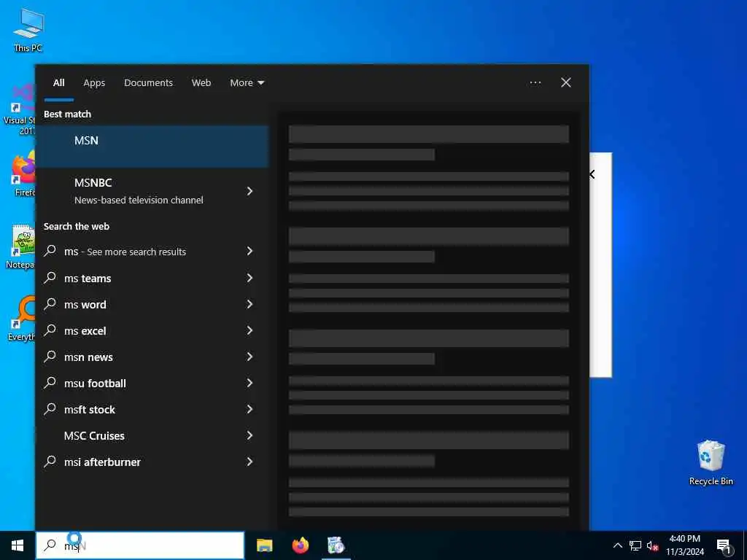Show hidden system tray icons
This screenshot has height=560, width=747.
[x=617, y=545]
